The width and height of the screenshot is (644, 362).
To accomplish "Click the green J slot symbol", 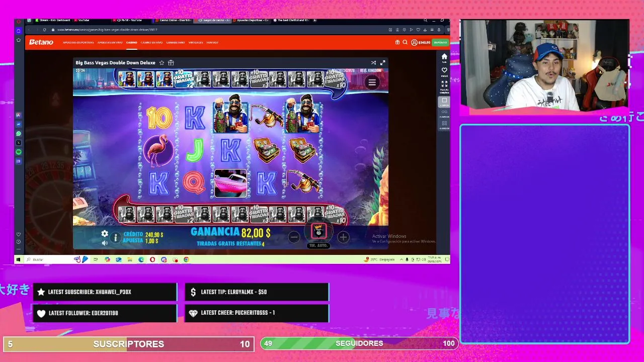I will tap(194, 150).
